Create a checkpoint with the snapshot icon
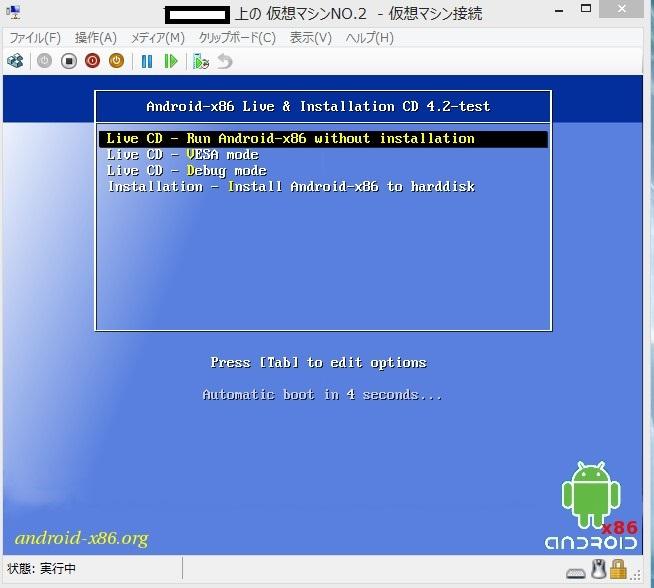 pos(201,61)
